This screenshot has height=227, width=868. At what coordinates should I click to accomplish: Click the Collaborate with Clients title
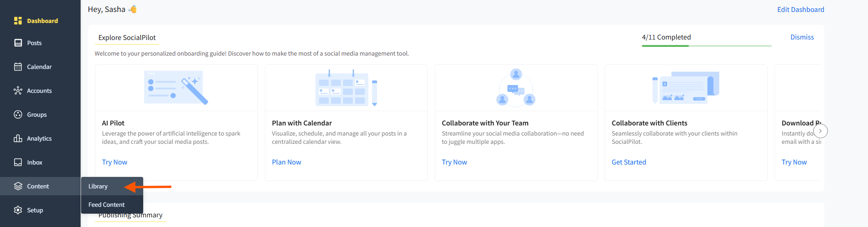650,123
